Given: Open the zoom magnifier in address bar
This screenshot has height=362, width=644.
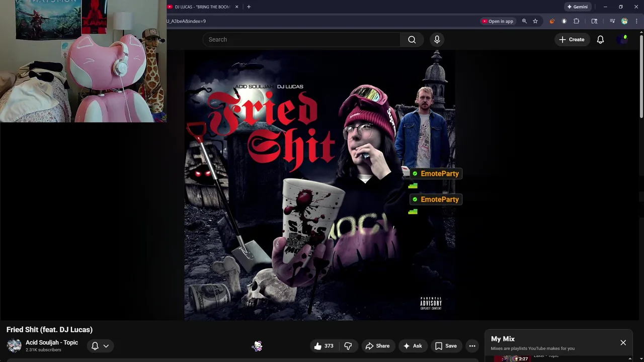Looking at the screenshot, I should [524, 21].
